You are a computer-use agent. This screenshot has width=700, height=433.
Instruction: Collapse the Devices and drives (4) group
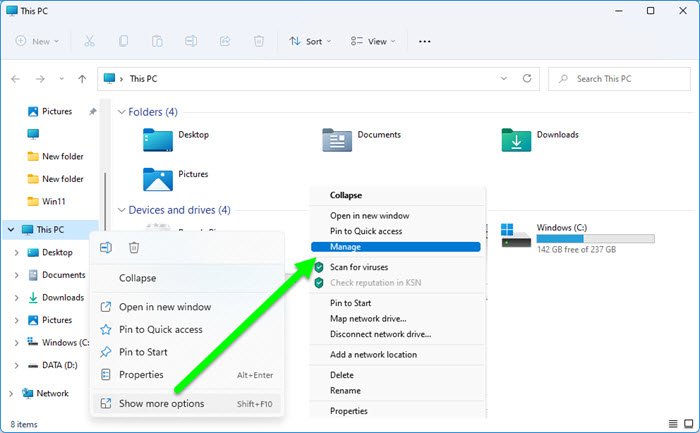(121, 210)
